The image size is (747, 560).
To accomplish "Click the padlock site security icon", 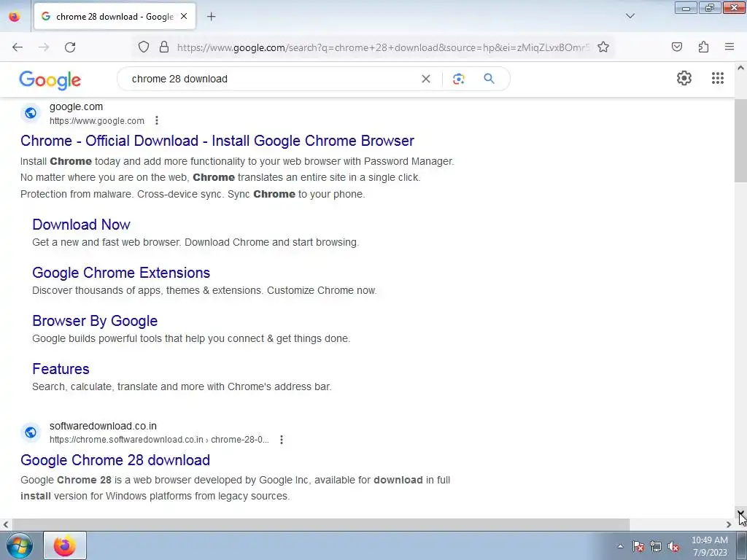I will coord(164,47).
